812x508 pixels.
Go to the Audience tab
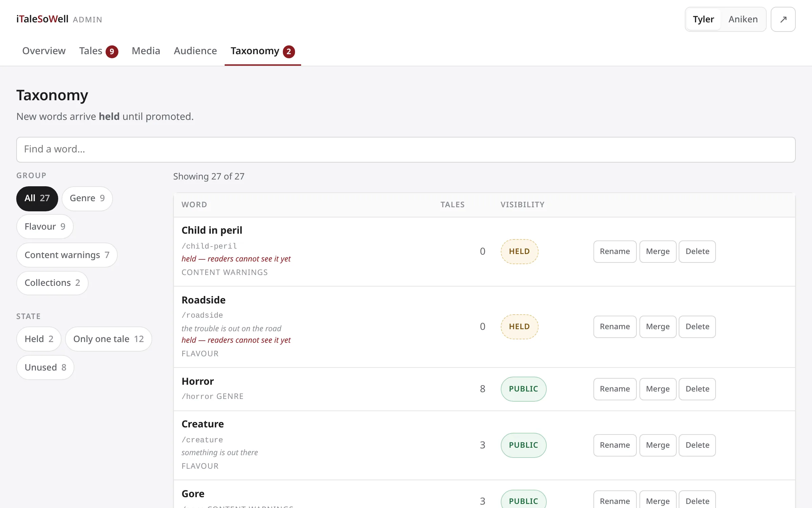coord(195,51)
